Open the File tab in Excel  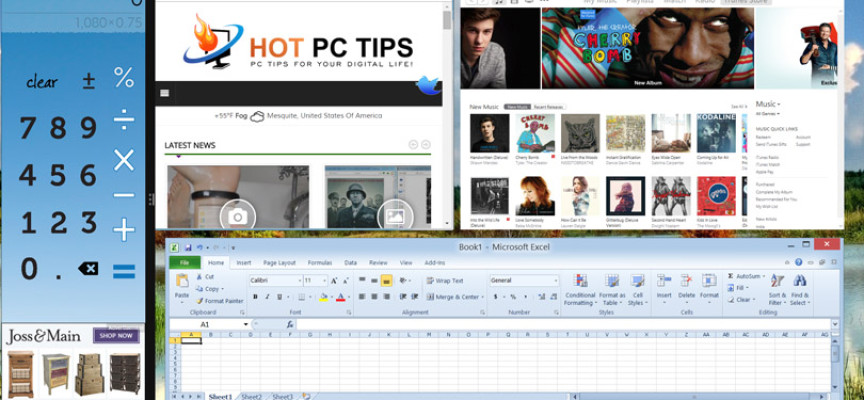[185, 263]
